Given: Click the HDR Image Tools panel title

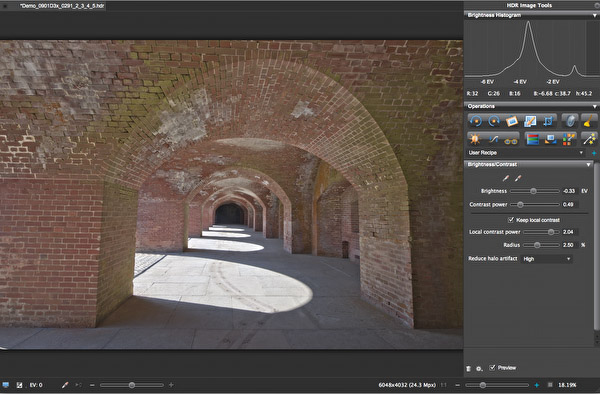Looking at the screenshot, I should [529, 5].
